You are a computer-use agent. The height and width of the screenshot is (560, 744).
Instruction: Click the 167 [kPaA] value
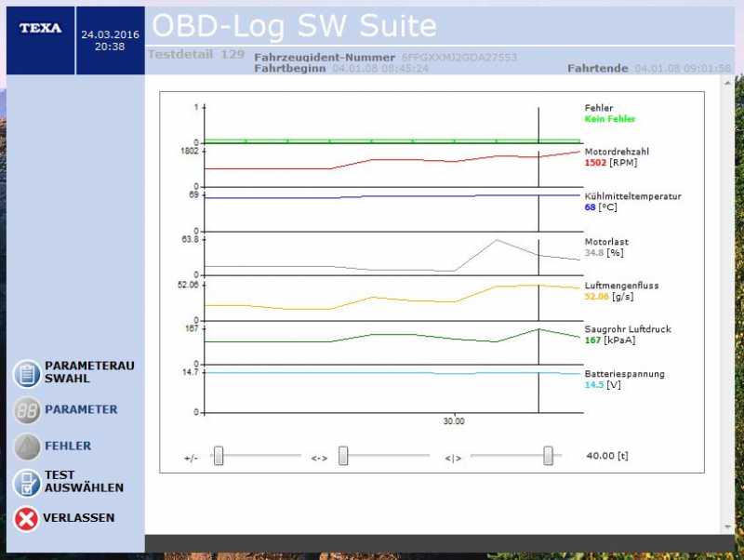tap(610, 340)
